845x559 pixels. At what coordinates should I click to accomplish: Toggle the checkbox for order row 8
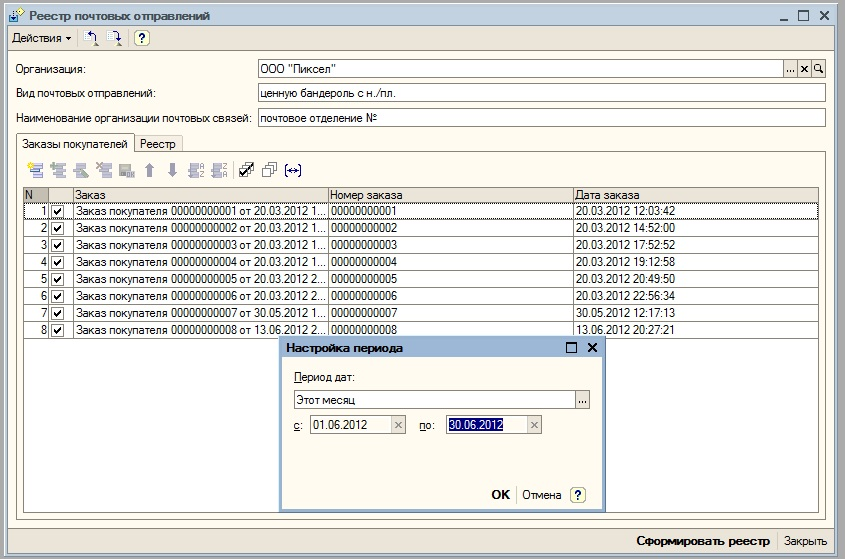(x=57, y=330)
